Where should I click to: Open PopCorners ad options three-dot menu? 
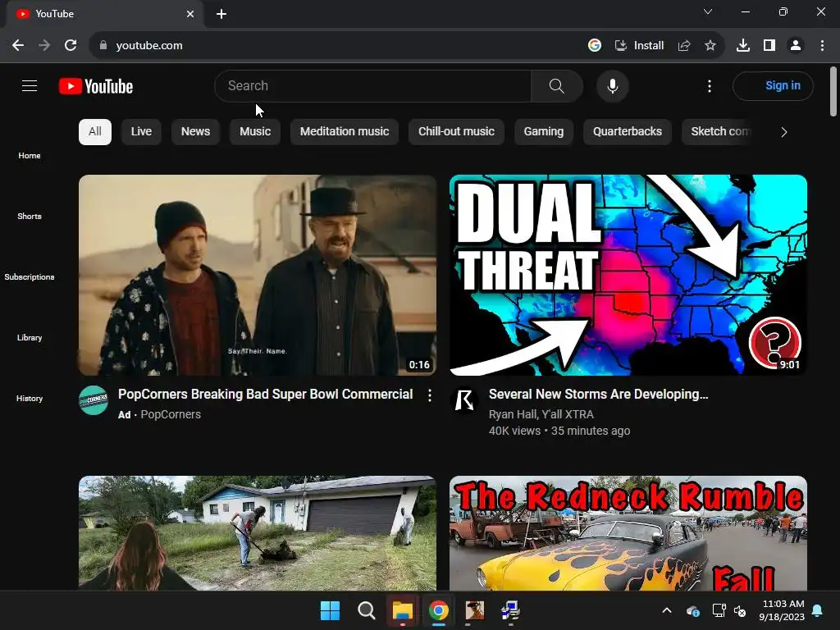click(430, 395)
